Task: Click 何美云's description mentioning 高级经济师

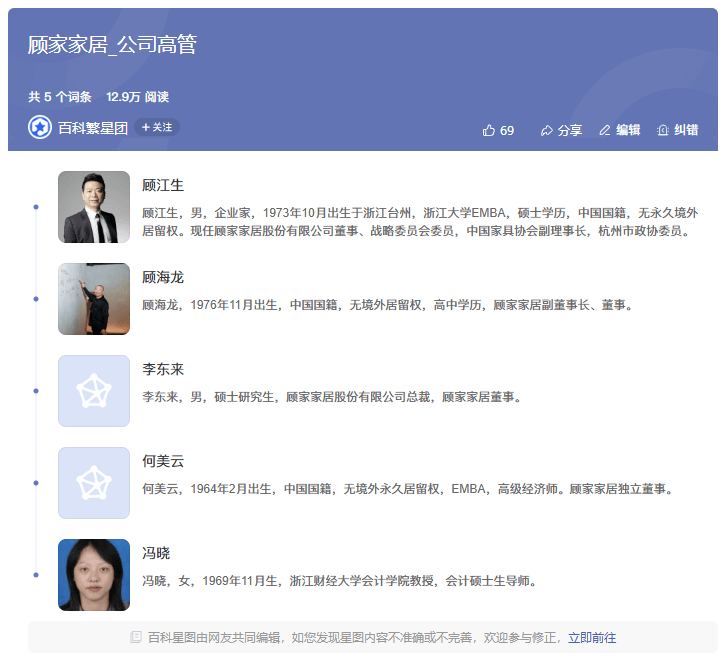Action: (409, 489)
